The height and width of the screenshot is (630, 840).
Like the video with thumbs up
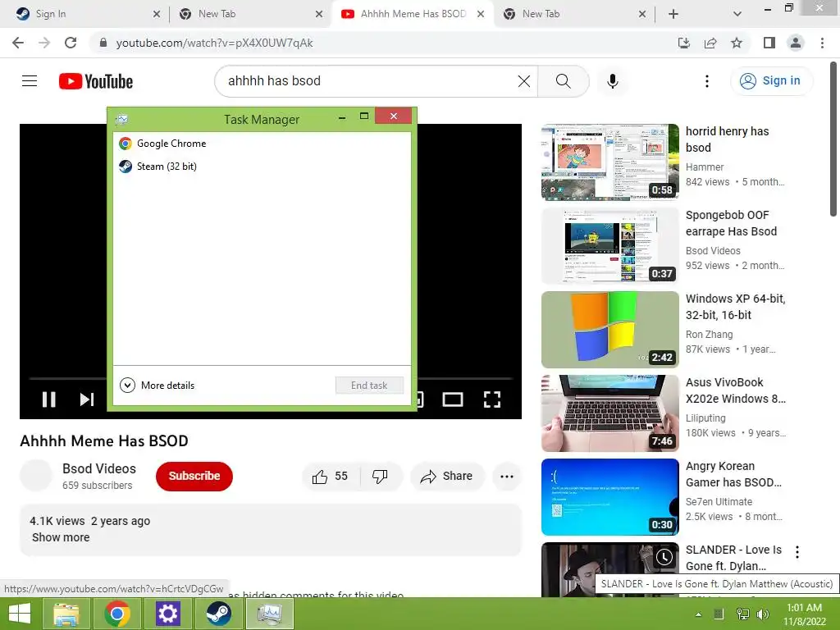pyautogui.click(x=331, y=476)
